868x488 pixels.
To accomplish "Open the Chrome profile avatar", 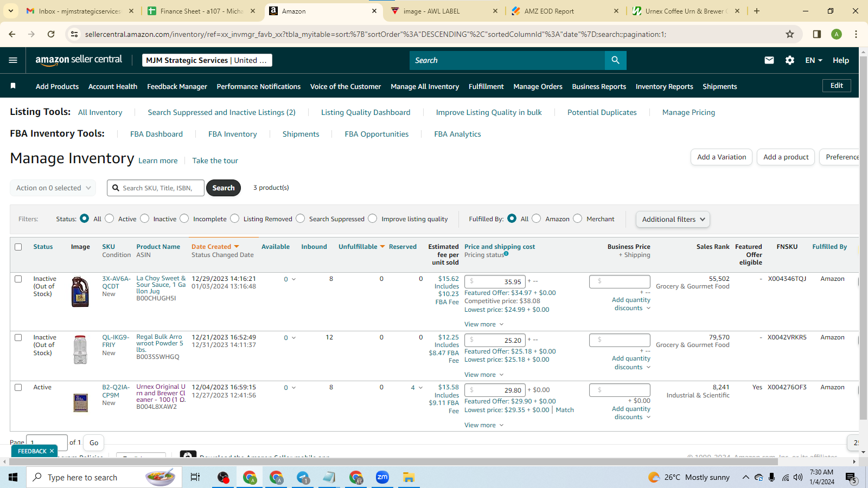I will [x=837, y=34].
